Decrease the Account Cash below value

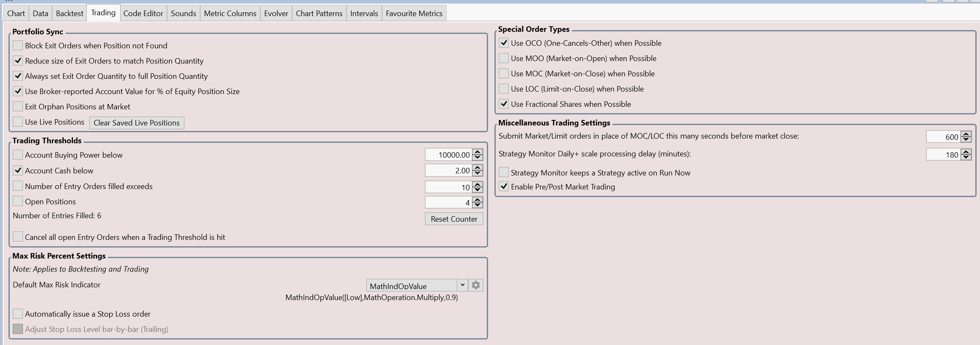pyautogui.click(x=477, y=173)
